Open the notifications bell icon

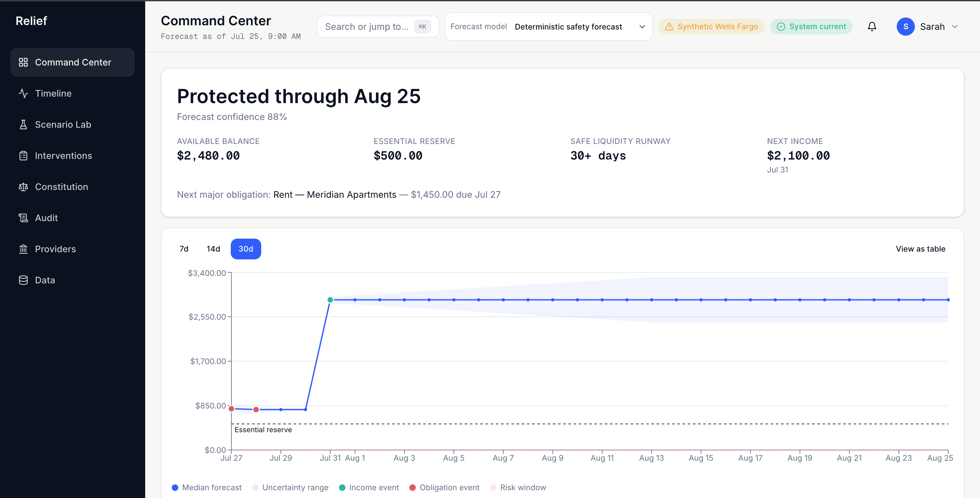point(871,27)
